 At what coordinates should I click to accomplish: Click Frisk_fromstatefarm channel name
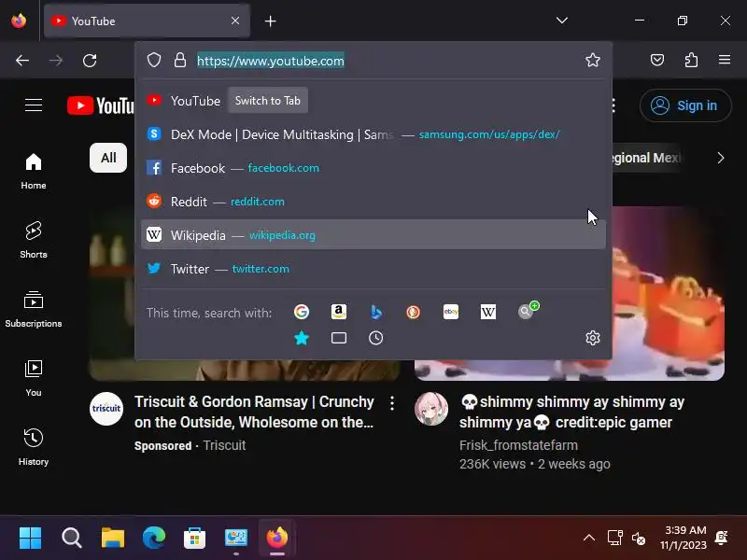[x=518, y=445]
